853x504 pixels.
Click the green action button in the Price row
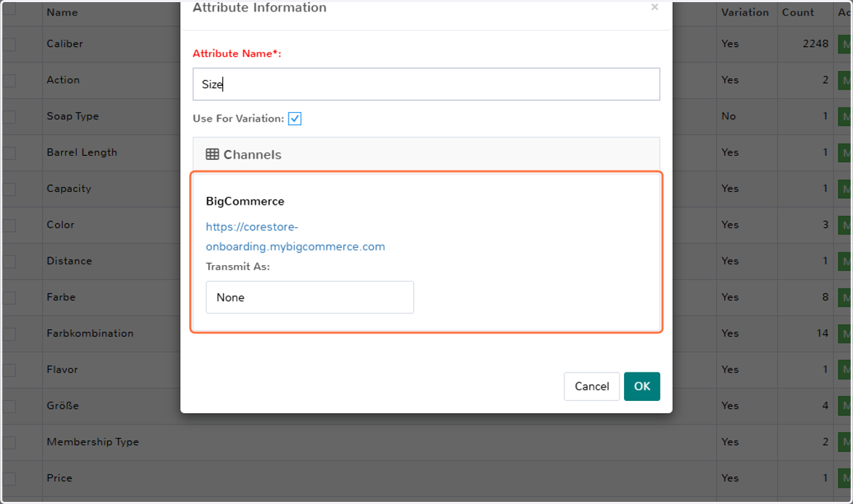tap(845, 478)
